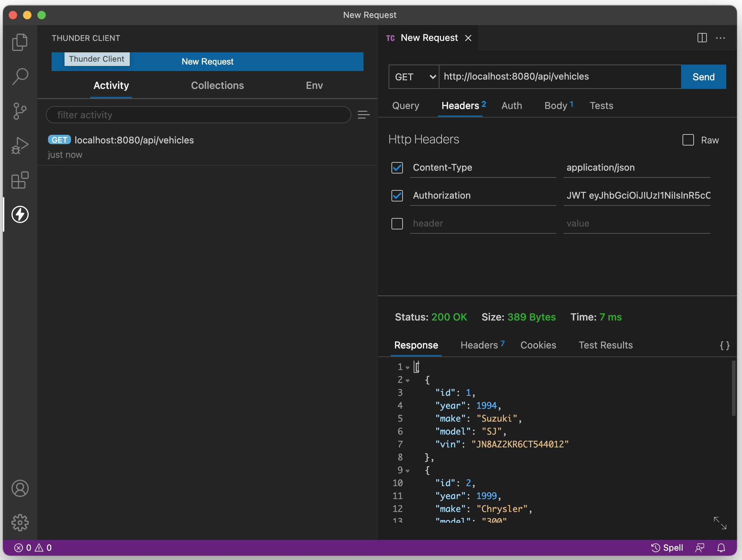Open the Thunder Client sidebar icon
The width and height of the screenshot is (742, 560).
[x=20, y=214]
